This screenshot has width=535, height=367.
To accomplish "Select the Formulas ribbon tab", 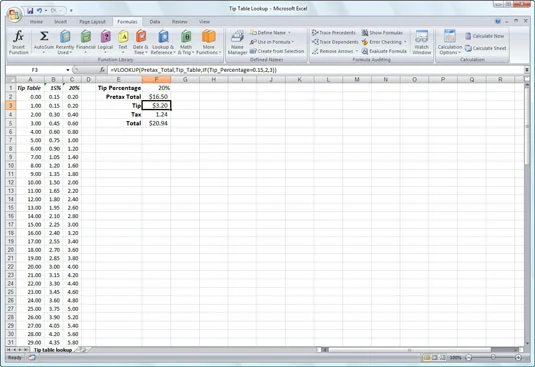I will pos(127,21).
